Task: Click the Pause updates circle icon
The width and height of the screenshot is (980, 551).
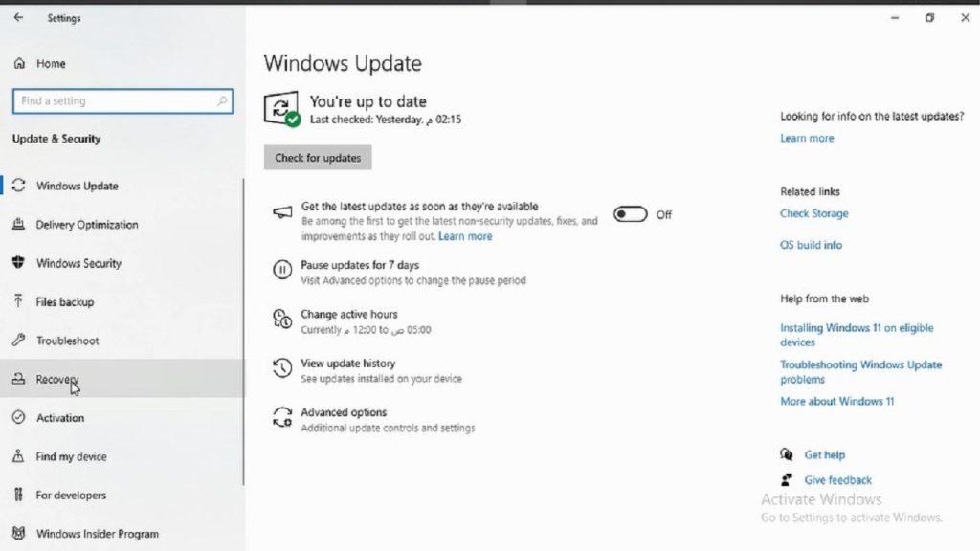Action: [x=282, y=272]
